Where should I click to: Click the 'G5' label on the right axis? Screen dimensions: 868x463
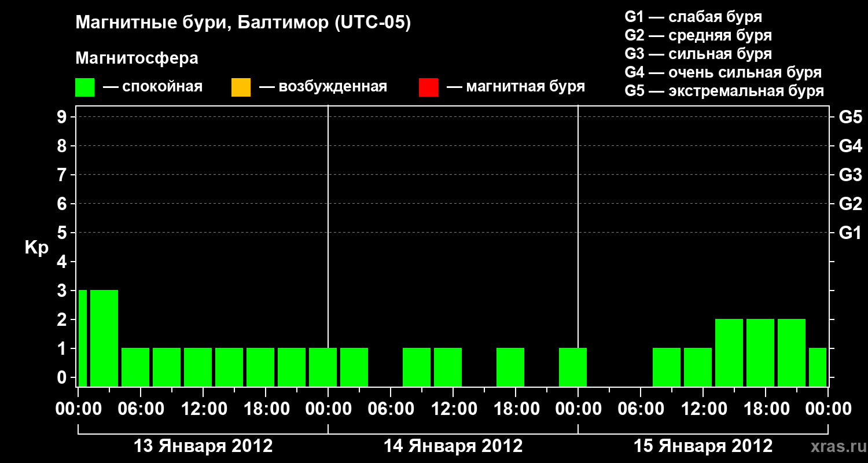click(850, 117)
